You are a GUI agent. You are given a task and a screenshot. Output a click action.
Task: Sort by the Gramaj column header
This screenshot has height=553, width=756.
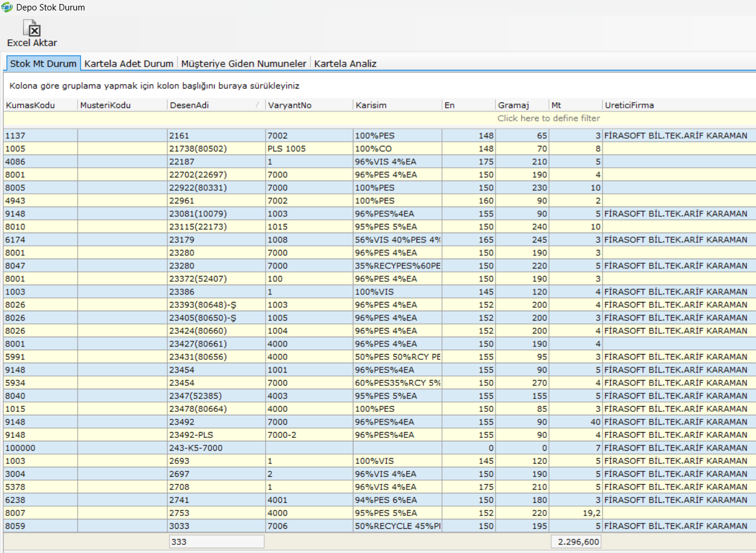pyautogui.click(x=513, y=105)
